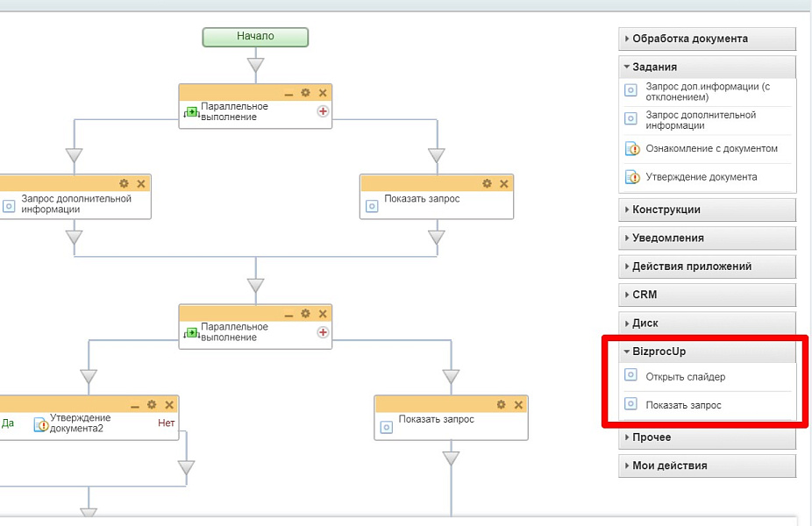Open settings gear on Запрос дополнительной информации block
This screenshot has width=812, height=526.
pos(124,183)
